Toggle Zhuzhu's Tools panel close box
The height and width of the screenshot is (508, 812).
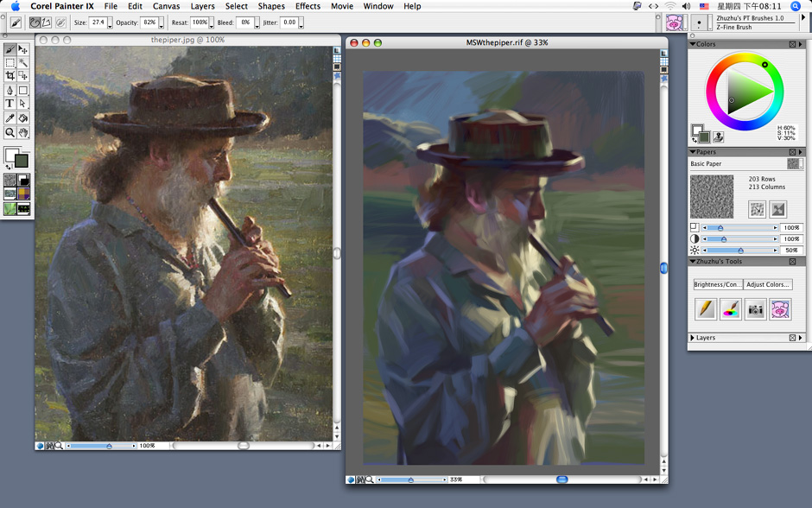[792, 262]
